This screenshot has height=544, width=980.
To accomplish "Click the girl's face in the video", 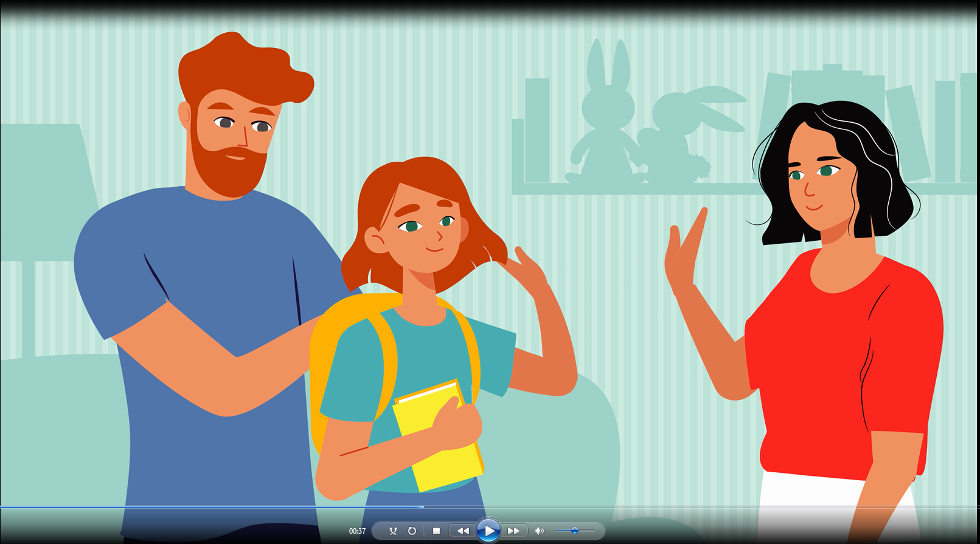I will [x=426, y=231].
